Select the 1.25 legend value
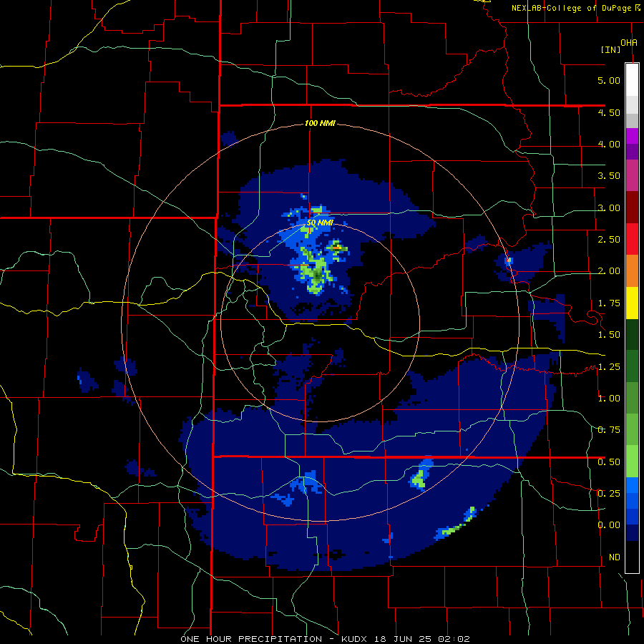This screenshot has height=644, width=644. pyautogui.click(x=609, y=367)
